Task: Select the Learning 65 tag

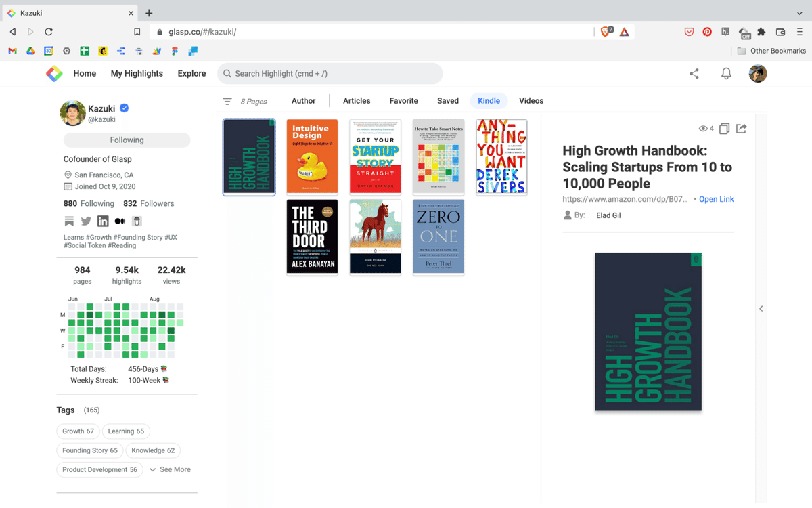Action: (x=126, y=431)
